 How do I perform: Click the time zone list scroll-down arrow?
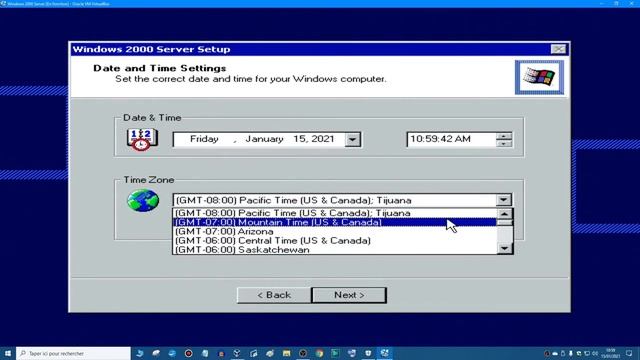click(505, 248)
